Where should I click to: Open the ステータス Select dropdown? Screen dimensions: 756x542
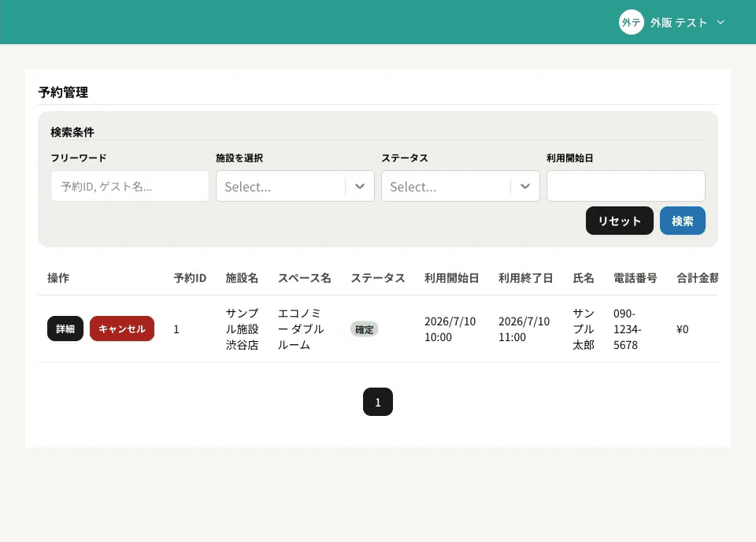pos(461,186)
